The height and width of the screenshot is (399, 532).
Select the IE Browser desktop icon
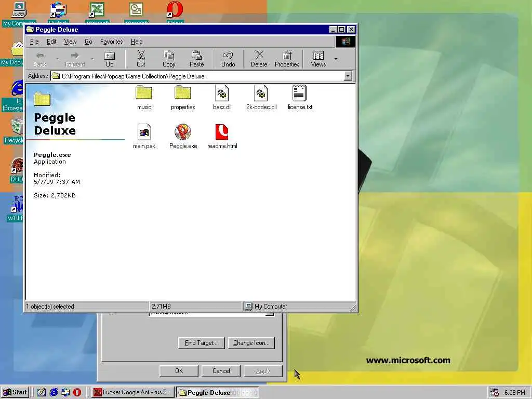13,96
